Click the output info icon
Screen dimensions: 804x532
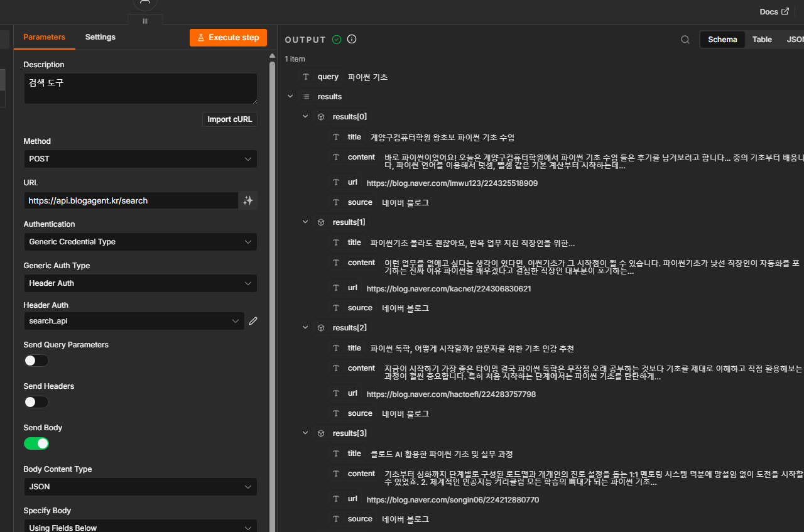(352, 40)
